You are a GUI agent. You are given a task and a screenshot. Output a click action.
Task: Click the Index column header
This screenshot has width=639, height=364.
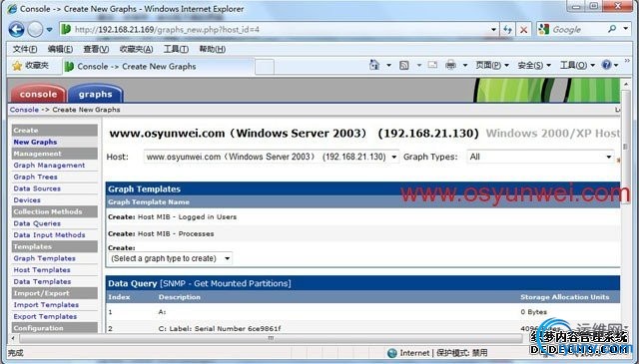(x=119, y=297)
